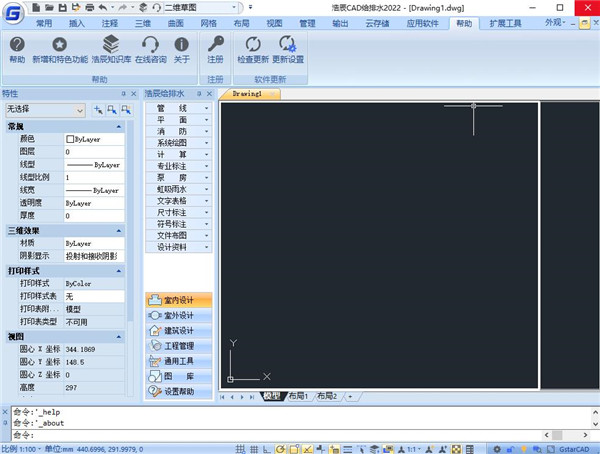Switch to the 云存储 ribbon tab
The image size is (600, 454).
point(377,23)
